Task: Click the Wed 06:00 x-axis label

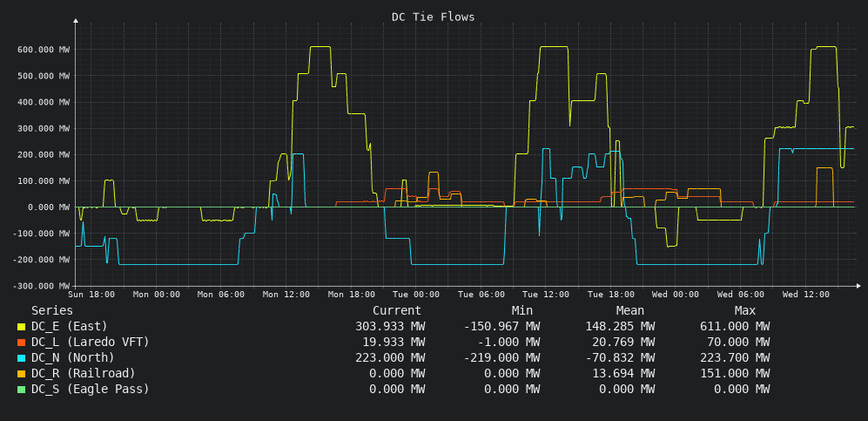Action: click(741, 295)
